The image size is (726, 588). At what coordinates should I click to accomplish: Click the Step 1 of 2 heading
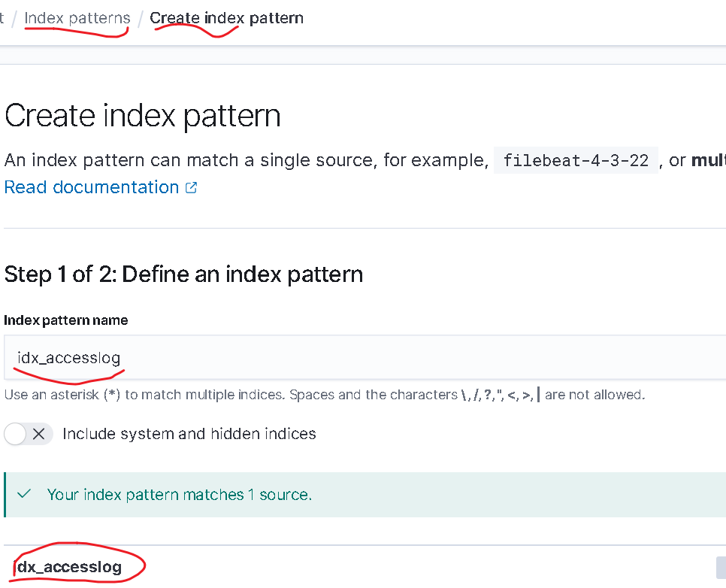[183, 274]
